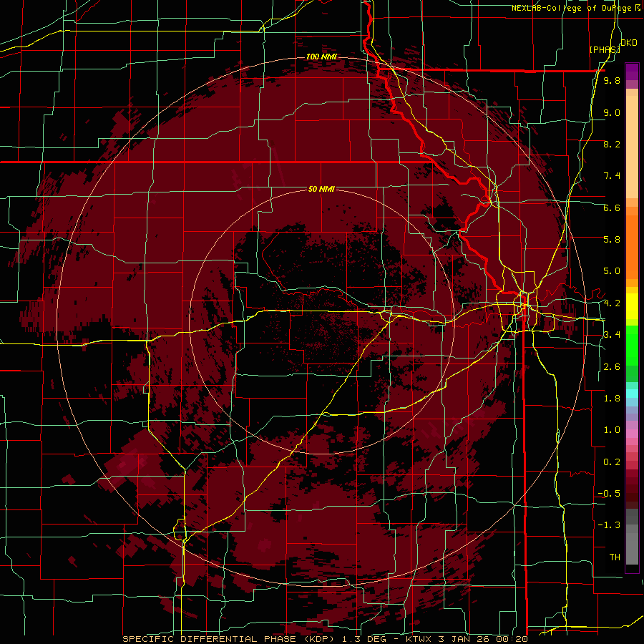Click the 1.0 value on the scale
644x644 pixels.
(x=612, y=430)
